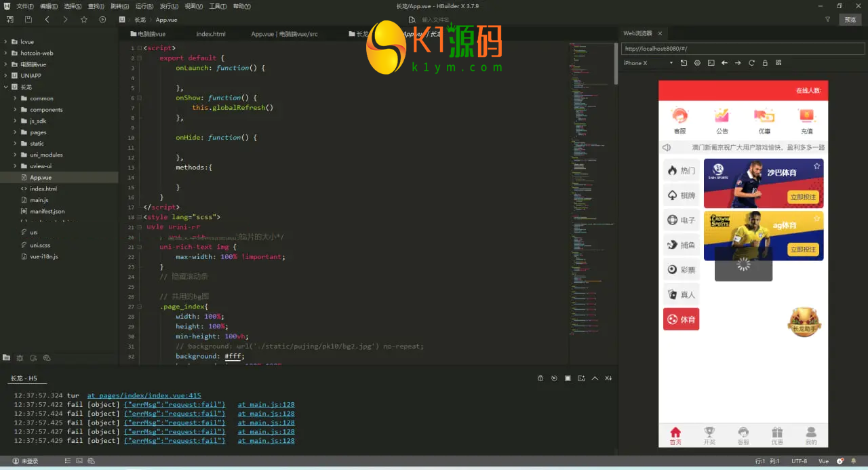Refresh the web browser preview
868x470 pixels.
[751, 63]
